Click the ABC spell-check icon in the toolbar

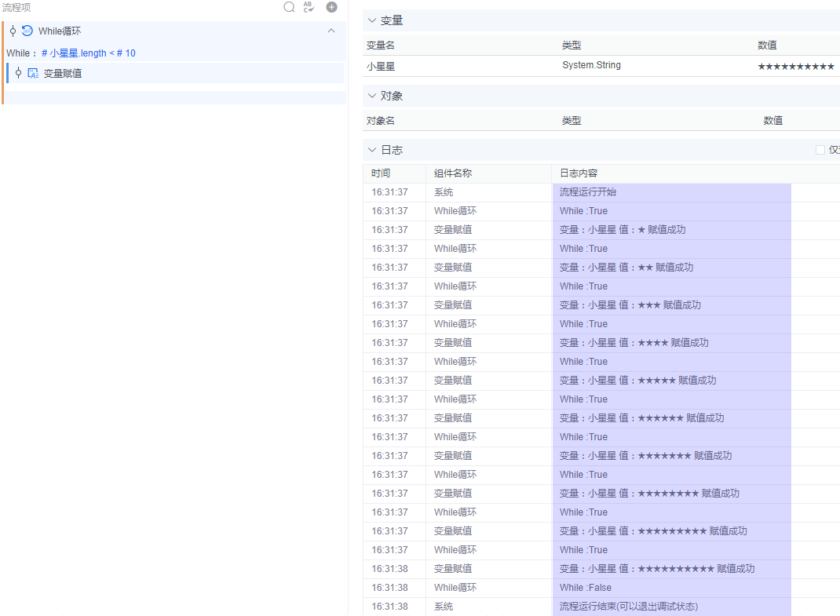click(309, 7)
